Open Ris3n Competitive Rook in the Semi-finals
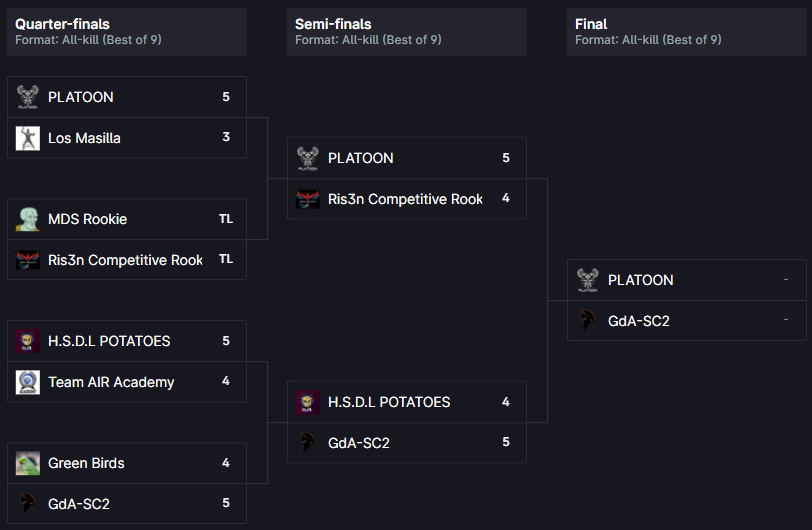The width and height of the screenshot is (812, 530). 405,199
